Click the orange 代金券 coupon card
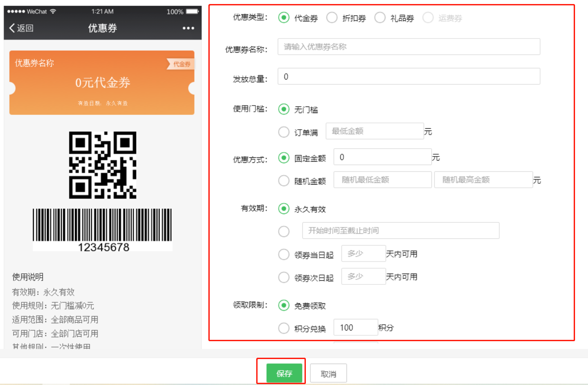 click(x=102, y=83)
